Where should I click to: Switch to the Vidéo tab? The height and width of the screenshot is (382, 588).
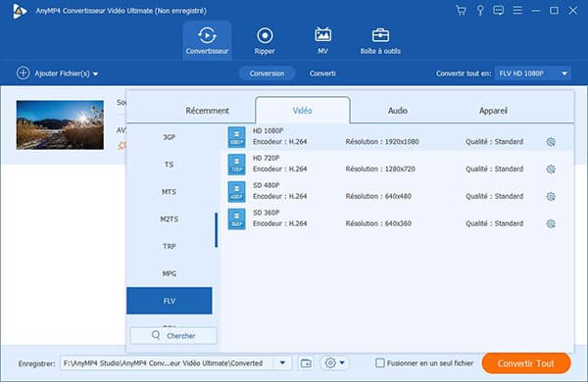[x=303, y=111]
